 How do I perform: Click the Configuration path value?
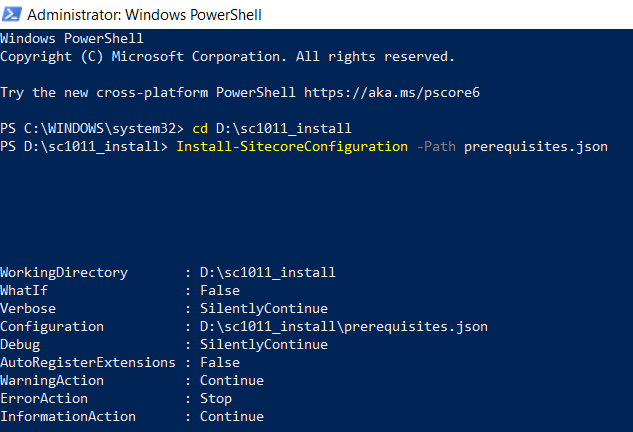(343, 326)
